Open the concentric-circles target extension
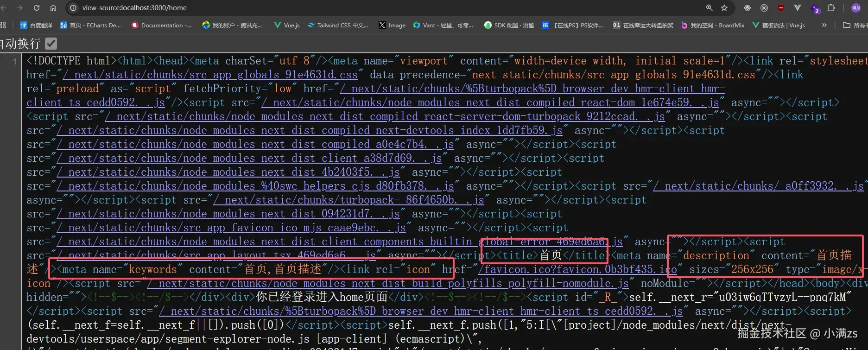868x350 pixels. [x=764, y=8]
